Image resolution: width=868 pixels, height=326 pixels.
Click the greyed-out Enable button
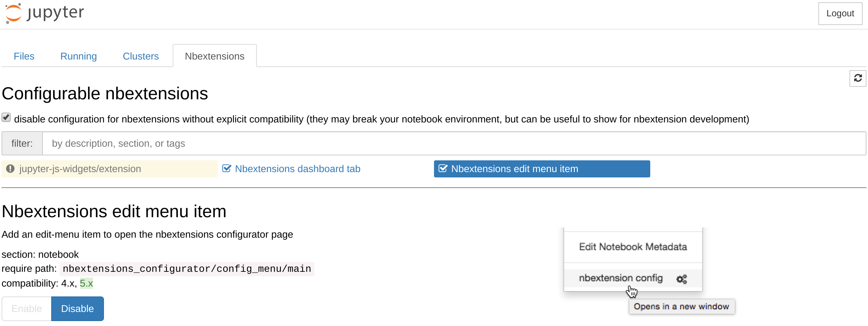[x=27, y=309]
